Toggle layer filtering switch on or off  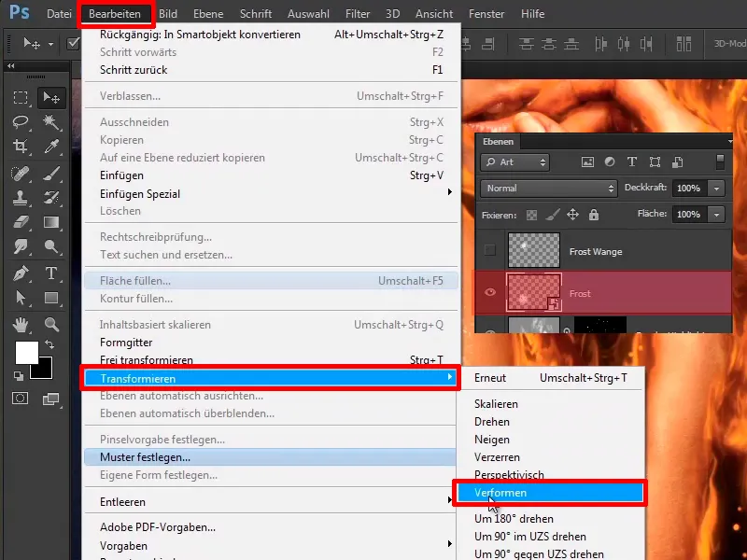720,161
